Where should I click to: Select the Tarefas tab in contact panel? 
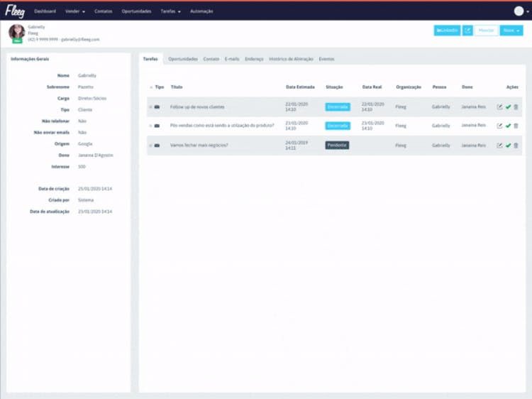click(x=150, y=59)
